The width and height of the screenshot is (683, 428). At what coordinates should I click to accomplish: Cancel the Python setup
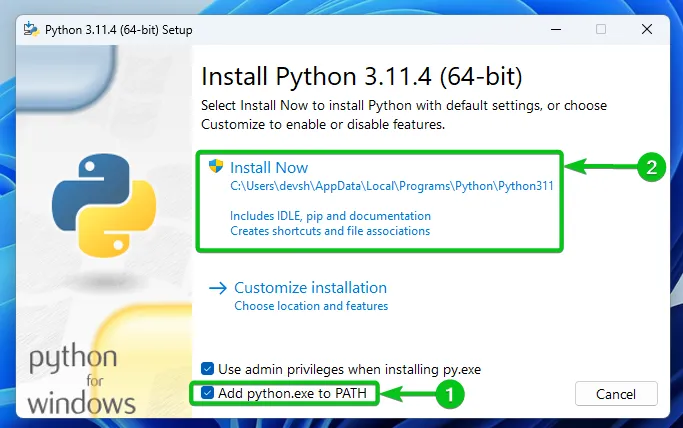[616, 394]
